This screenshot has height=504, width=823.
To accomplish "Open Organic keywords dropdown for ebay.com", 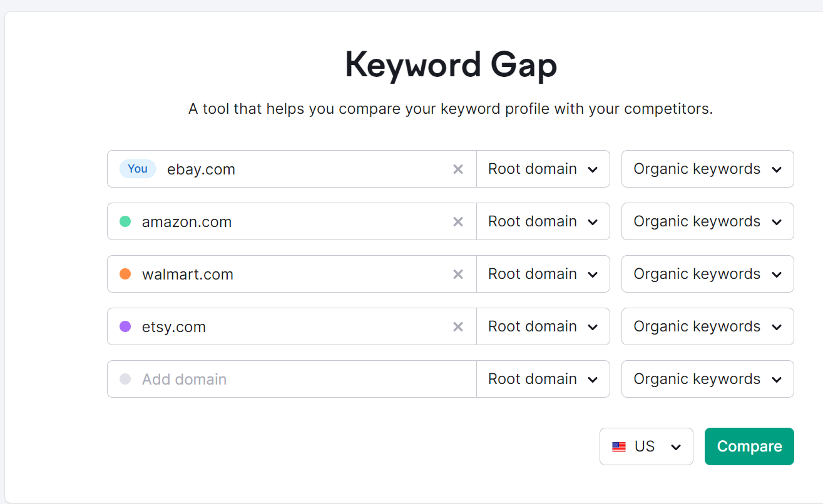I will coord(707,169).
